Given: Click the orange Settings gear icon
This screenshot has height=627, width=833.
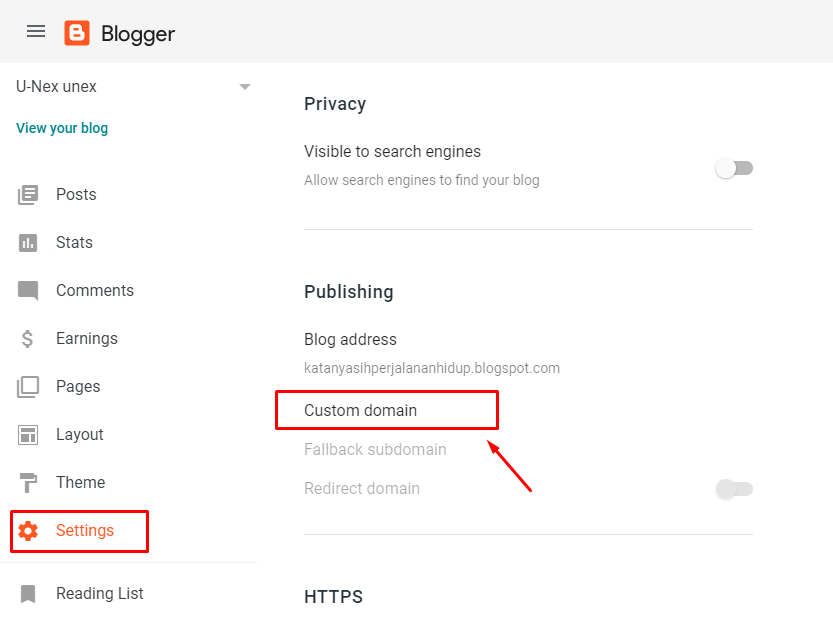Looking at the screenshot, I should (28, 531).
